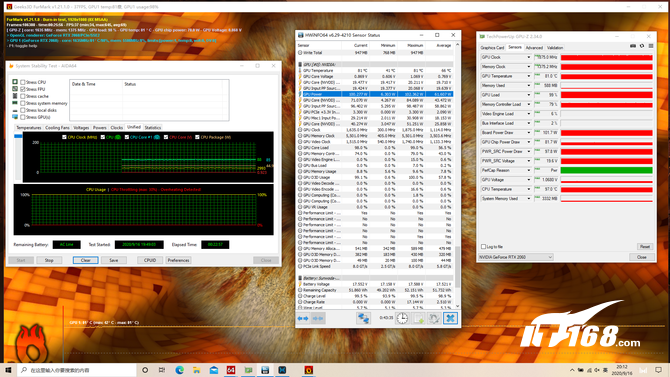Viewport: 670px width, 377px height.
Task: Open Task View on taskbar
Action: [x=162, y=370]
